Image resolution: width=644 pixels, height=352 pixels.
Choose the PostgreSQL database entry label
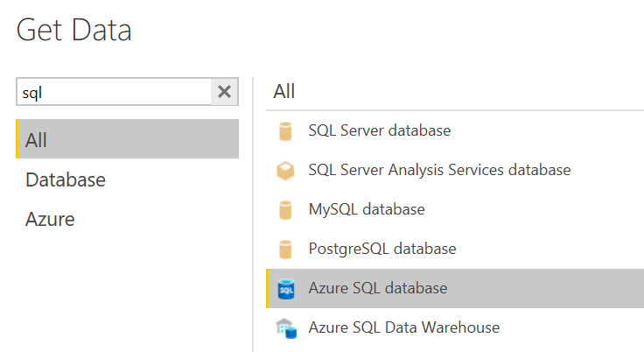point(382,250)
